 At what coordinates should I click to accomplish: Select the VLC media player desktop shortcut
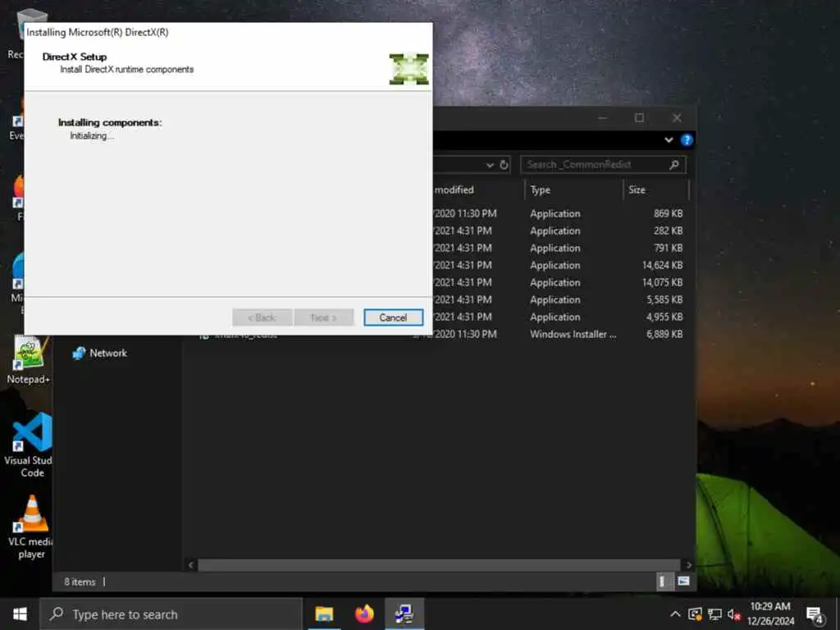(x=30, y=527)
